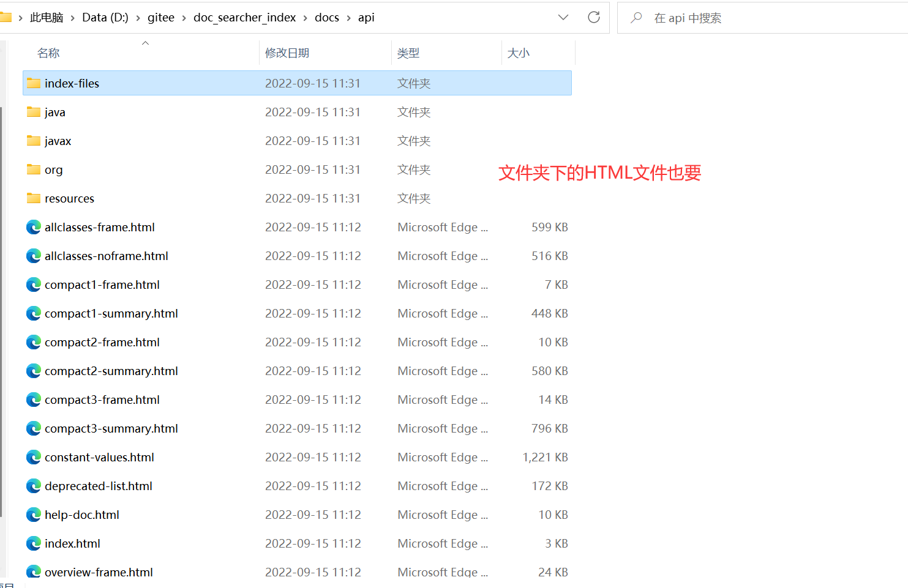The width and height of the screenshot is (908, 588).
Task: Select file name index.html
Action: click(x=72, y=543)
